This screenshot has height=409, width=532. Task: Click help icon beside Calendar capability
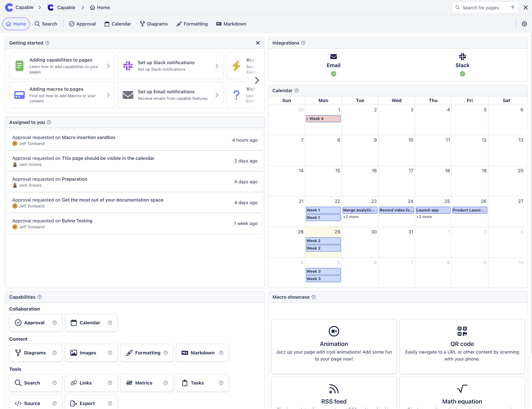(x=110, y=323)
